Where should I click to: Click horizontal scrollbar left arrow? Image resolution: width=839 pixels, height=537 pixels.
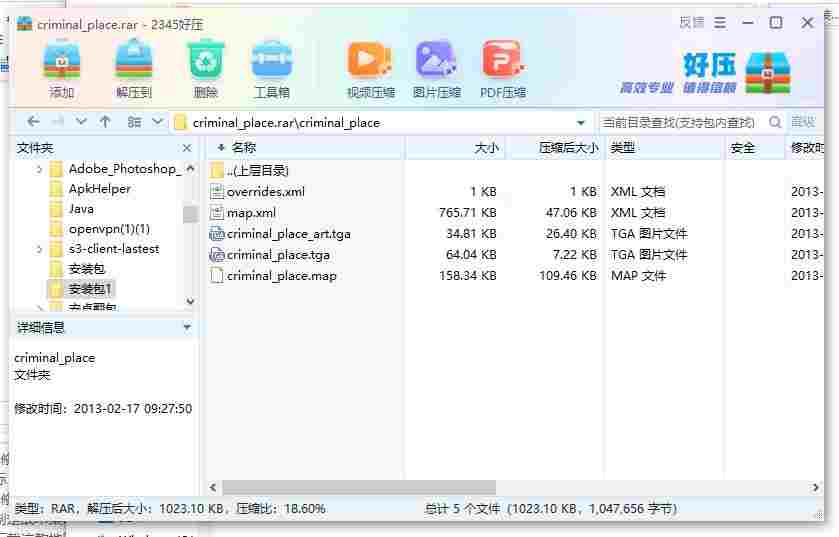213,487
